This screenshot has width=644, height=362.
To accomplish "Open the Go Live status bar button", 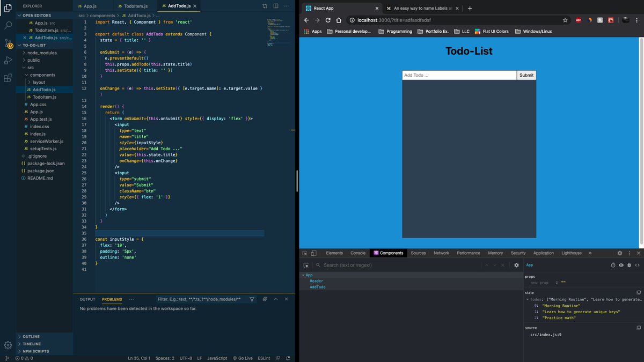I will point(244,358).
